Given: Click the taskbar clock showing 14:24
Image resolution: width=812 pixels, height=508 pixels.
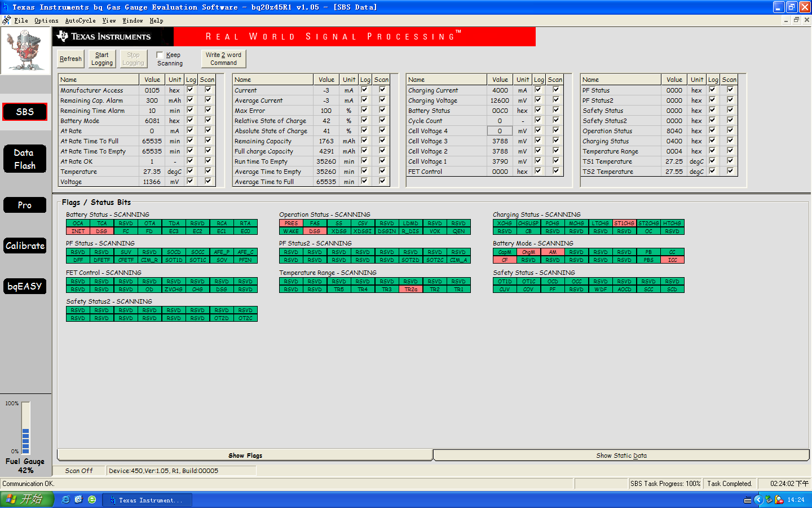Looking at the screenshot, I should (796, 500).
